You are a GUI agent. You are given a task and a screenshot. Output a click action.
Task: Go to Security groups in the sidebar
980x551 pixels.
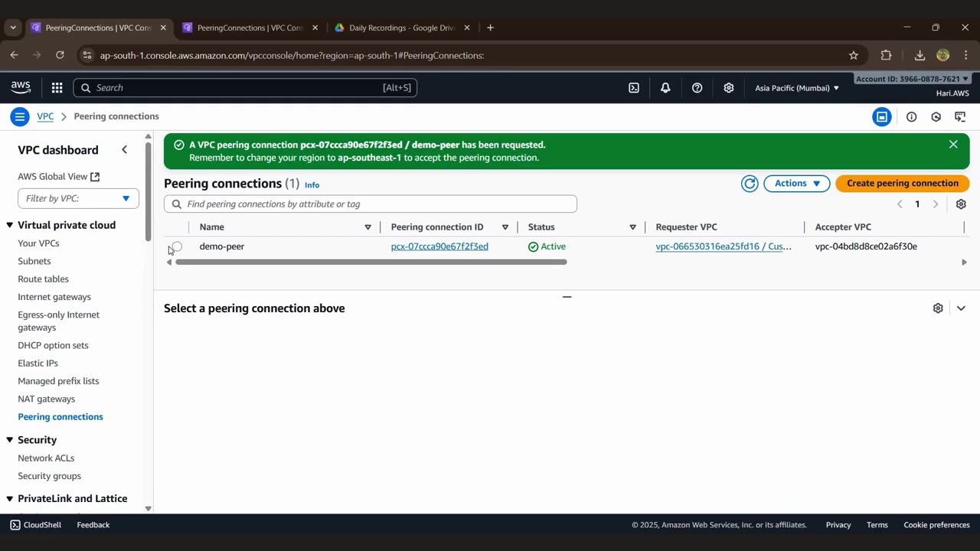point(49,476)
